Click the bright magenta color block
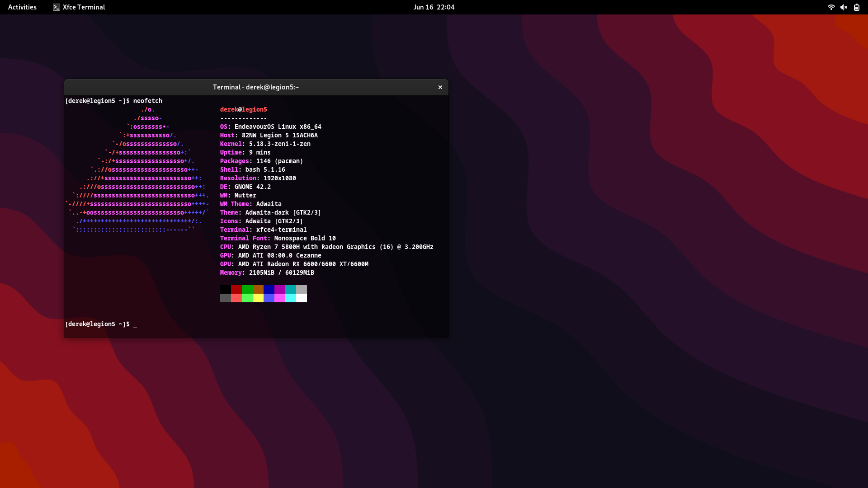The height and width of the screenshot is (488, 868). click(280, 298)
